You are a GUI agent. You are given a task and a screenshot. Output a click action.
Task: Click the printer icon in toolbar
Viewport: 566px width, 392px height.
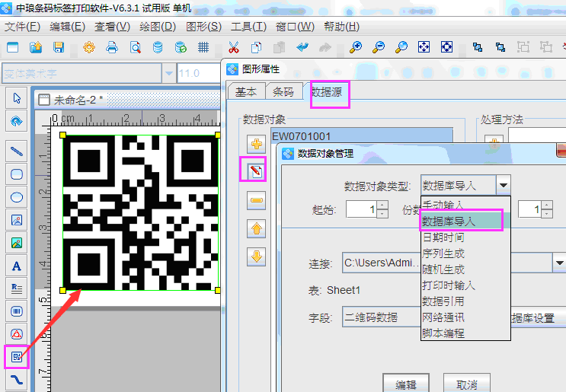112,47
